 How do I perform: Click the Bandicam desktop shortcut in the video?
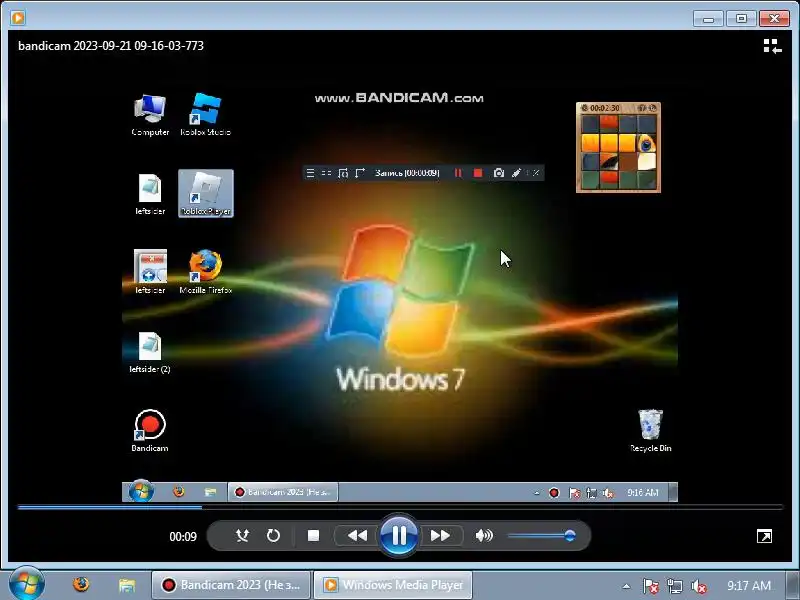[150, 431]
